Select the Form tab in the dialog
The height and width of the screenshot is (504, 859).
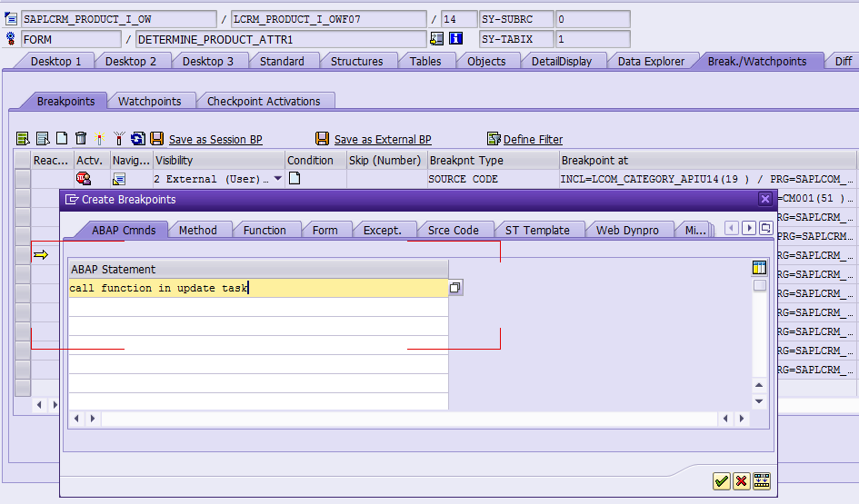[325, 231]
